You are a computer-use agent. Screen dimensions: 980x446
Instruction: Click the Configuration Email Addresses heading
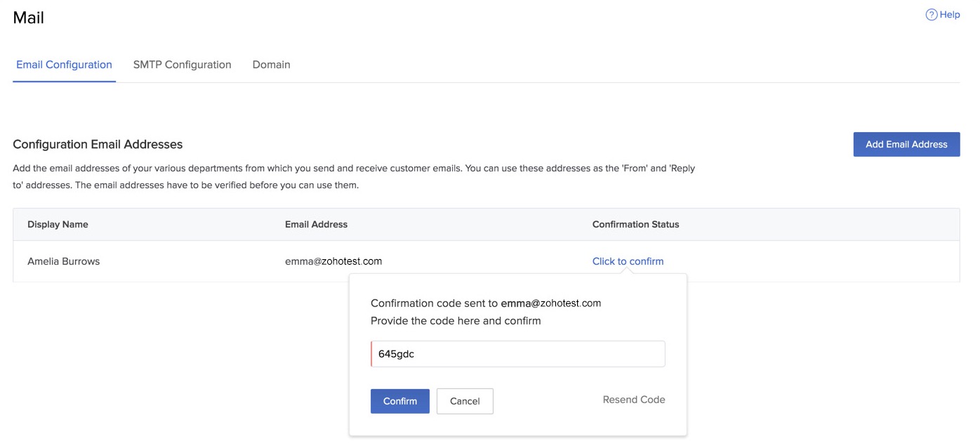(98, 145)
